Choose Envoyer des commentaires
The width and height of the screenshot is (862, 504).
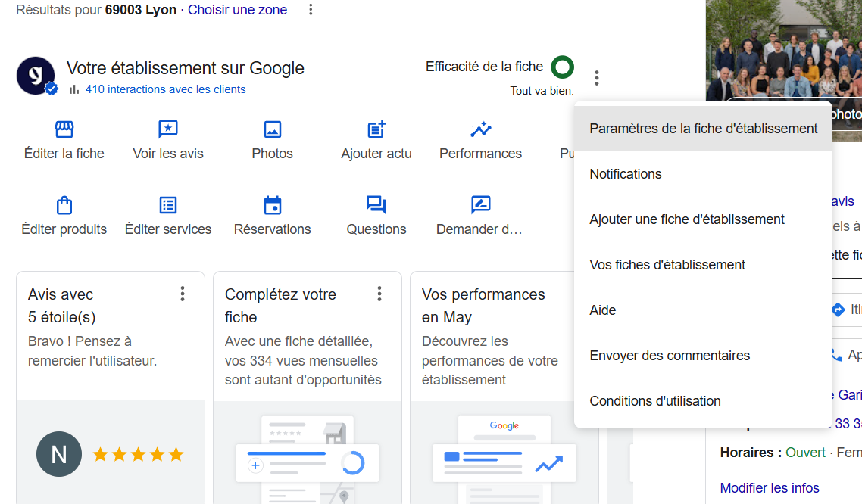click(x=703, y=356)
